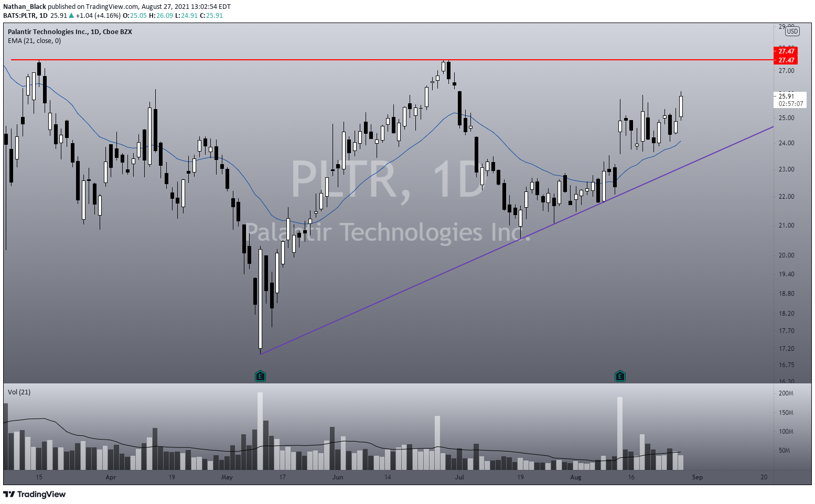Click the 19.40 price axis label

(x=786, y=274)
